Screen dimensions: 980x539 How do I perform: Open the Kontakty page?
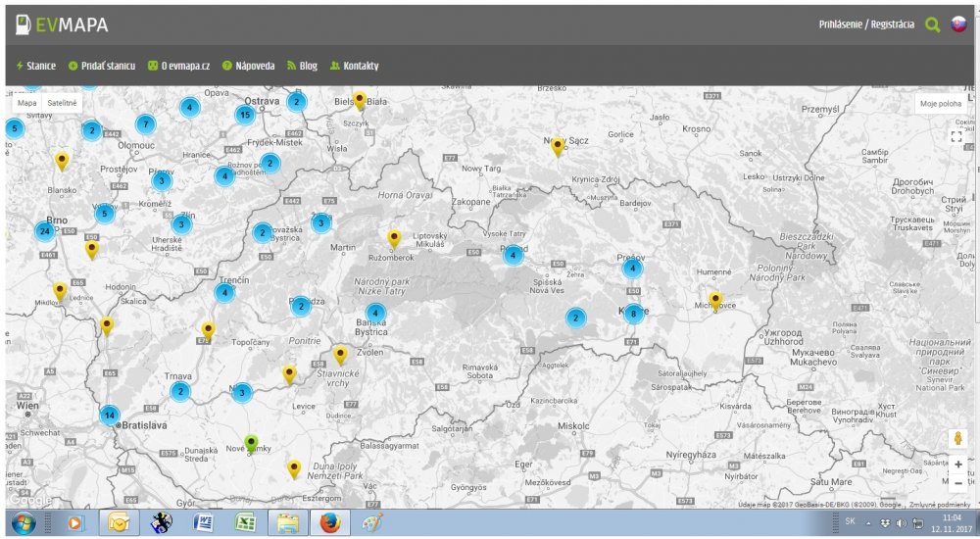pyautogui.click(x=355, y=66)
